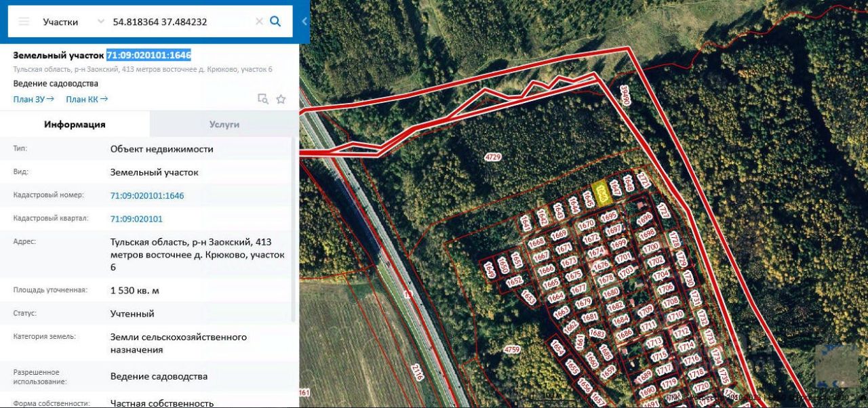Select the highlighted yellow parcel 1646
868x408 pixels.
pos(601,192)
